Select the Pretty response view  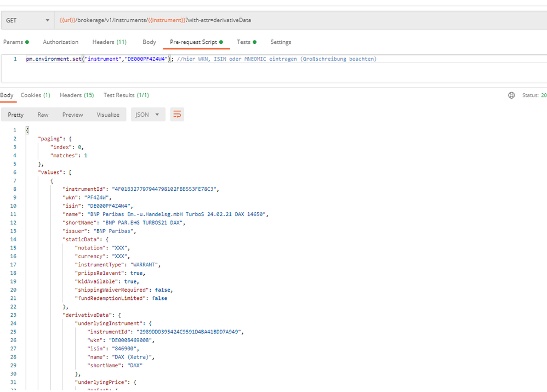point(16,115)
